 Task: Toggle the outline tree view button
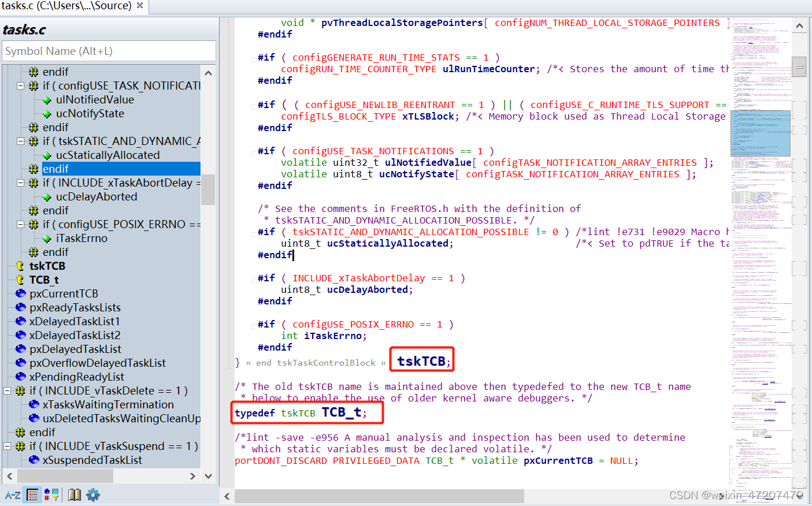32,495
